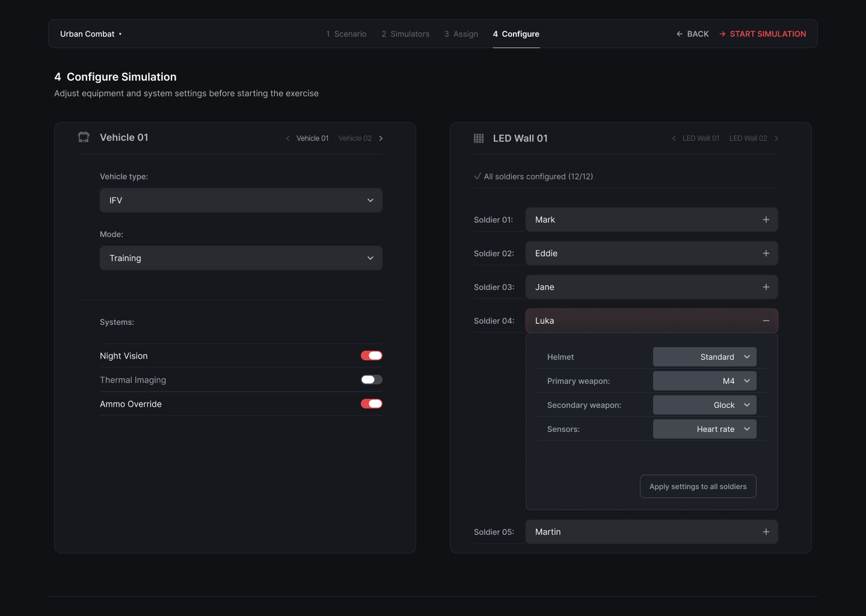Go to previous vehicle using left arrow
This screenshot has height=616, width=866.
[288, 138]
